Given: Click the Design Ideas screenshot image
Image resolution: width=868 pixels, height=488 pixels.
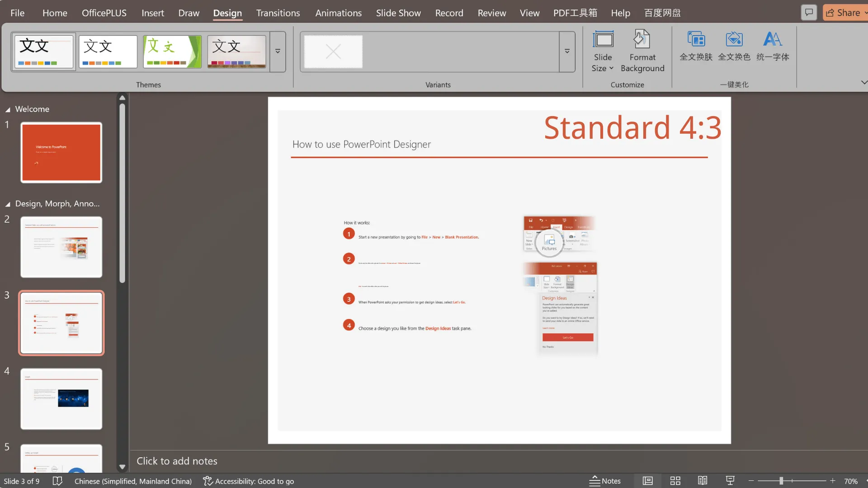Looking at the screenshot, I should pyautogui.click(x=561, y=309).
